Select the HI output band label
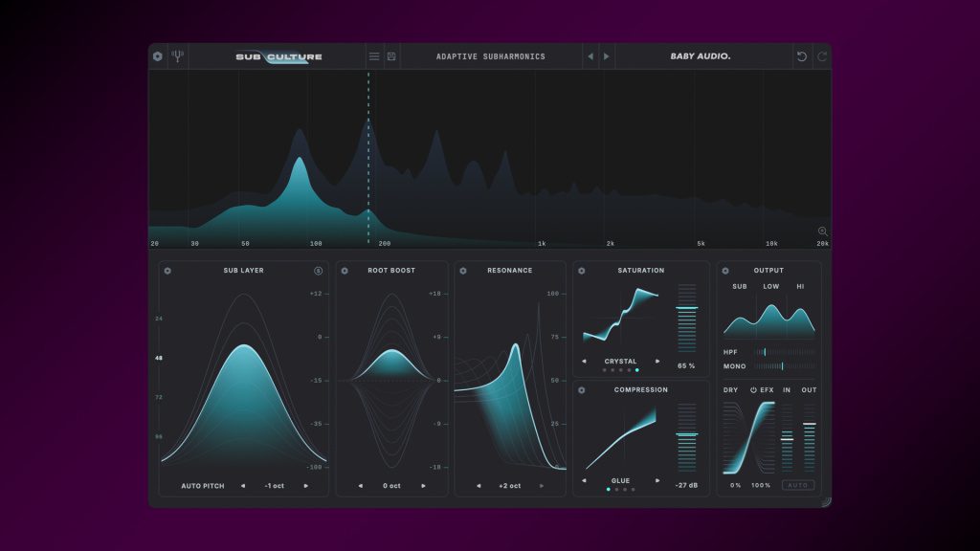The width and height of the screenshot is (980, 551). click(x=800, y=286)
